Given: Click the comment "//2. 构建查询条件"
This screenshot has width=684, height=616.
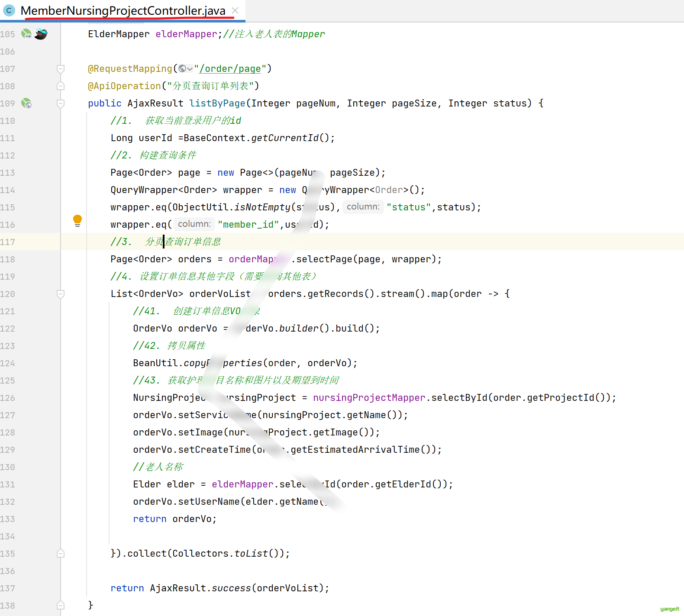Looking at the screenshot, I should [154, 155].
